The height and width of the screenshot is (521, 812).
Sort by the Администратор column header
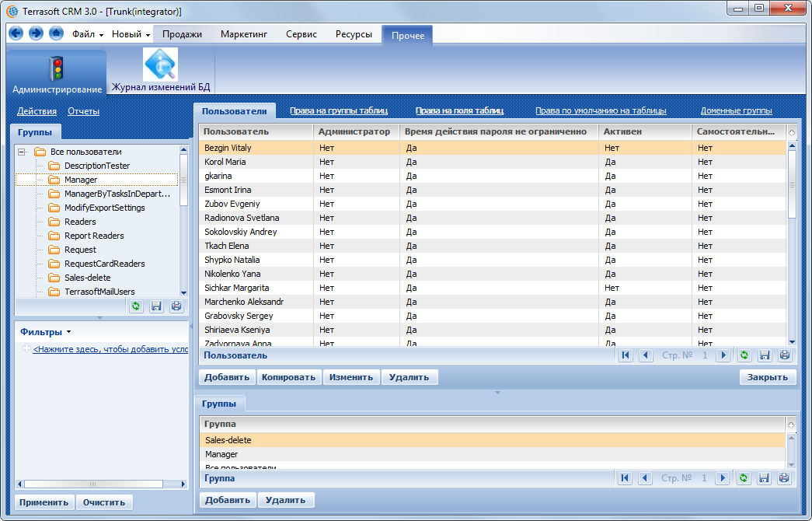tap(356, 131)
